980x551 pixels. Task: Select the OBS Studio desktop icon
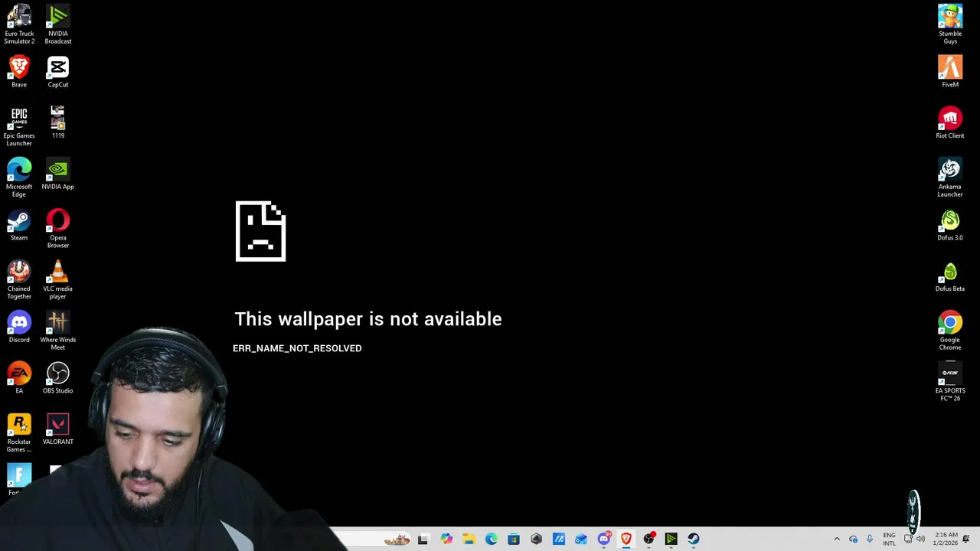(58, 378)
